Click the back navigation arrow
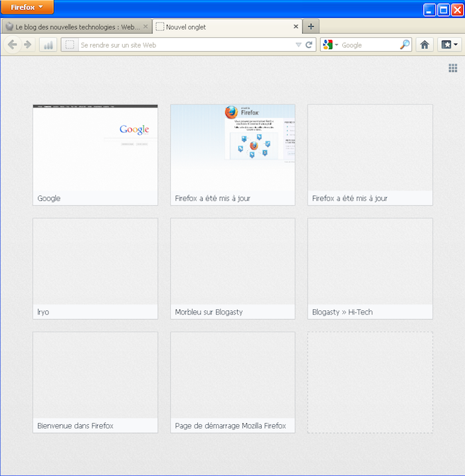The height and width of the screenshot is (476, 465). click(12, 45)
